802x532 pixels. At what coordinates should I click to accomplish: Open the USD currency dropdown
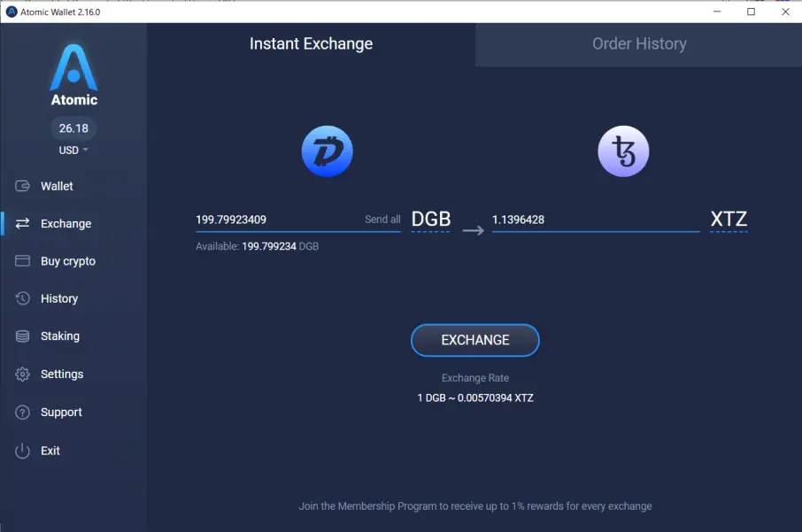pyautogui.click(x=73, y=150)
